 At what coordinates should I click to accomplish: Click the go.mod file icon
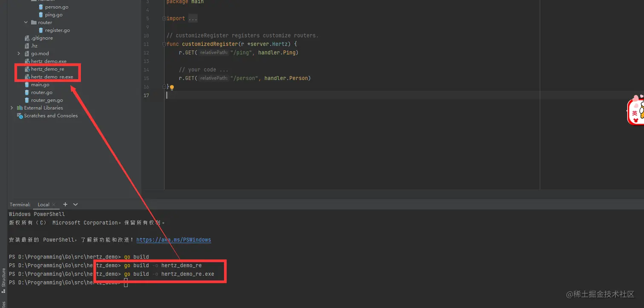click(27, 54)
